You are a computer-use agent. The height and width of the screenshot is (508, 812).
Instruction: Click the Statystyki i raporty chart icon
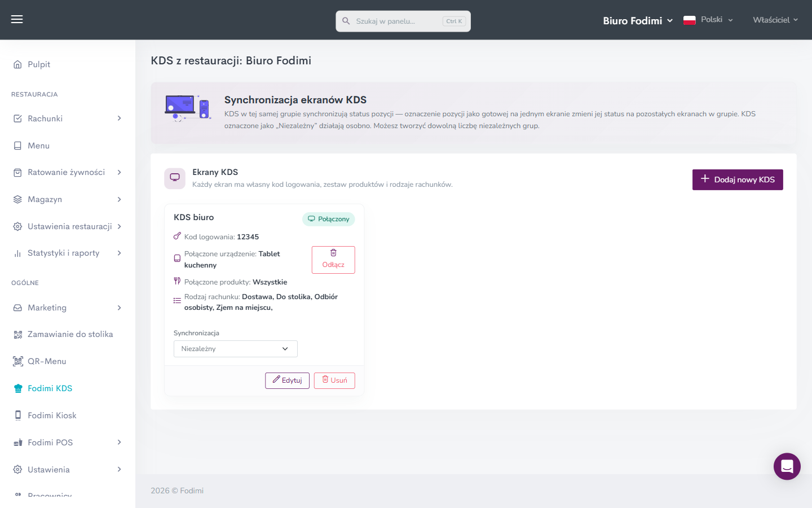tap(17, 253)
